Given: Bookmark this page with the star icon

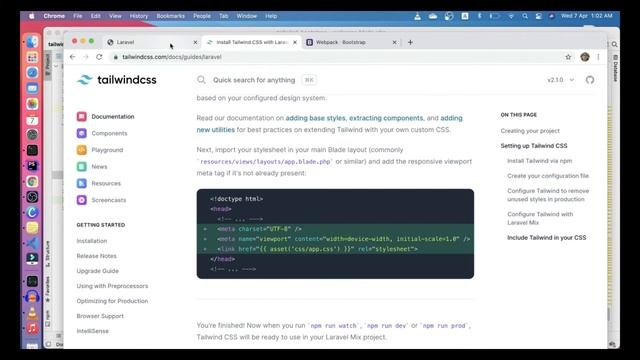Looking at the screenshot, I should 568,57.
